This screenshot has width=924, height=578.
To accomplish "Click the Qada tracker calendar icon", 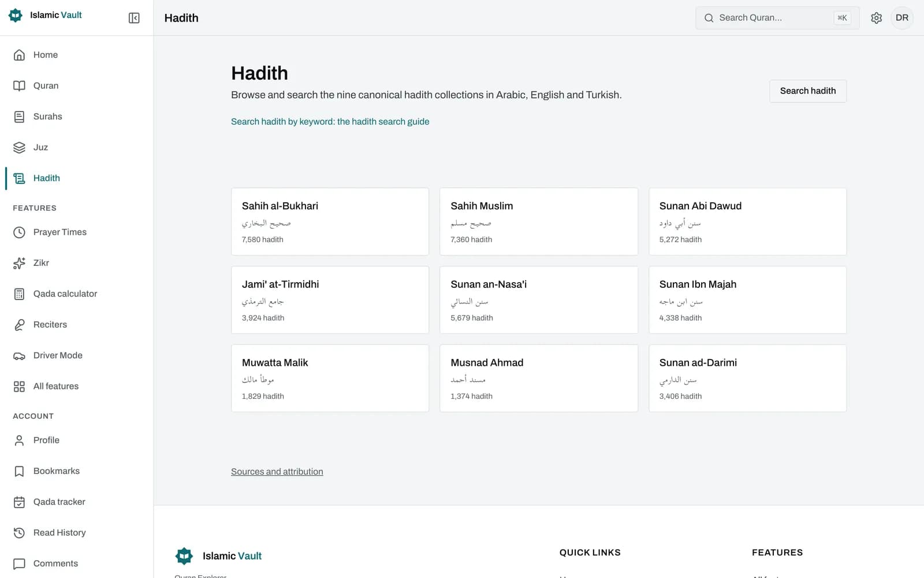I will (19, 502).
